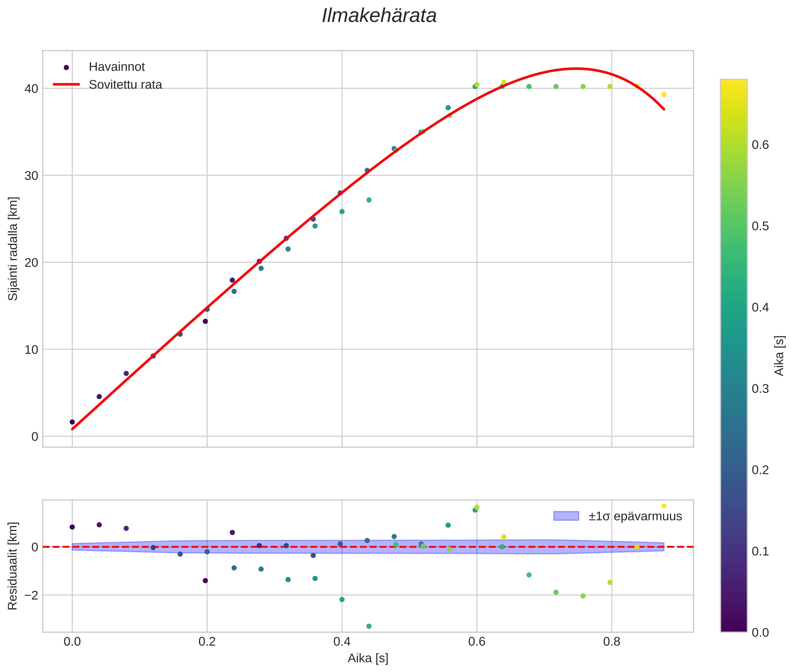Click the lowest green residual point near −3

pos(369,626)
